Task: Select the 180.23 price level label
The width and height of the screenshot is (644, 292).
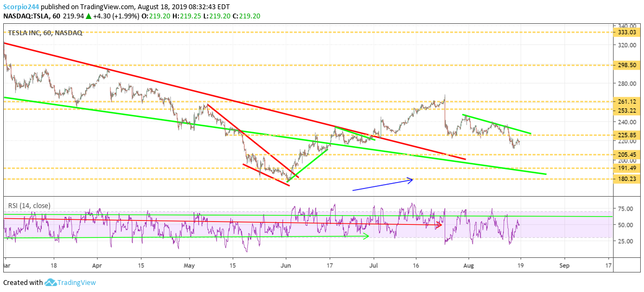Action: click(x=626, y=179)
